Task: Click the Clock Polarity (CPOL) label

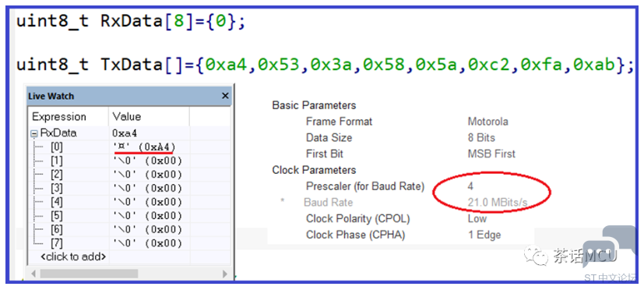Action: [x=357, y=218]
